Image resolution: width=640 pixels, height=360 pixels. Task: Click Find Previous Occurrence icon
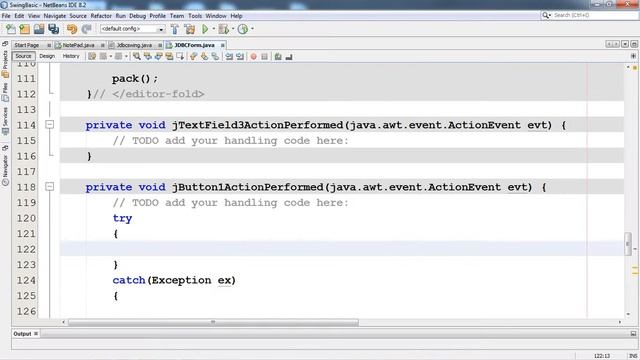tap(148, 56)
